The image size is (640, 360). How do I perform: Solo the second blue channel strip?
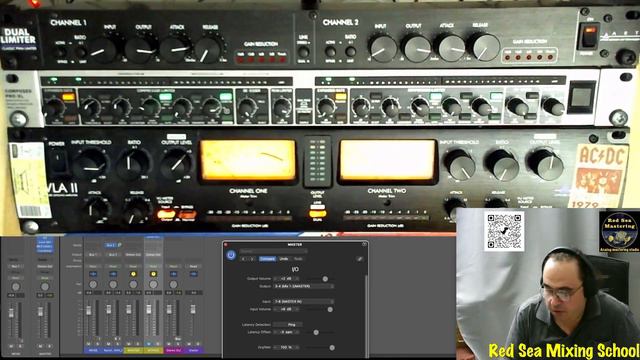tap(117, 344)
